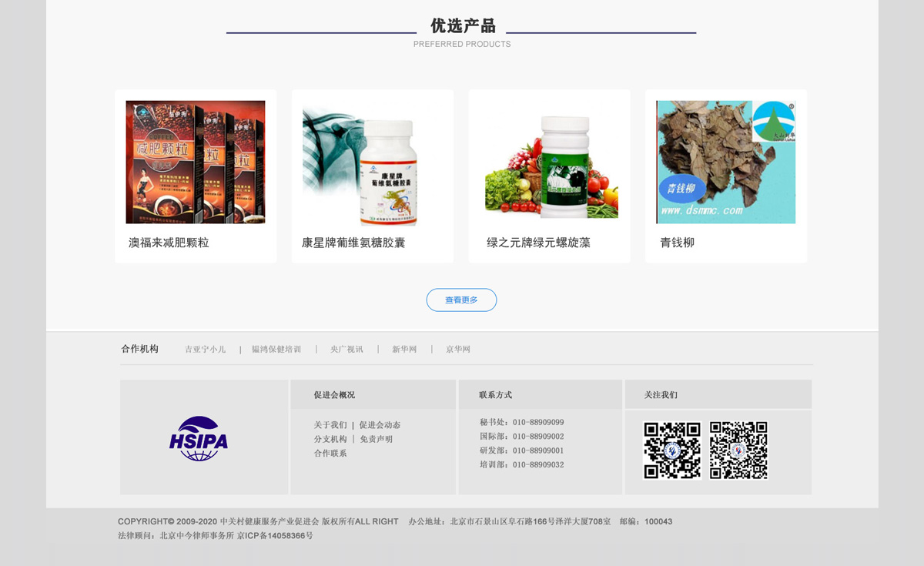Click the 查看更多 button
Screen dimensions: 924x566
[x=461, y=300]
